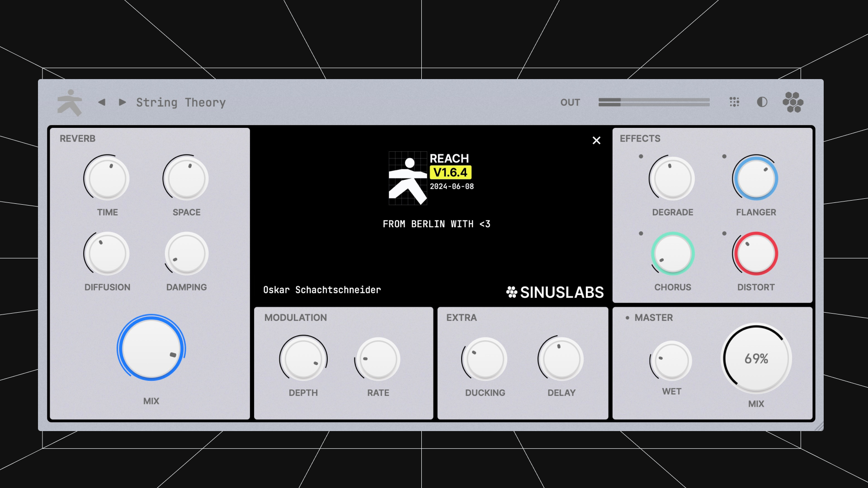Close the about overlay with X

coord(596,141)
